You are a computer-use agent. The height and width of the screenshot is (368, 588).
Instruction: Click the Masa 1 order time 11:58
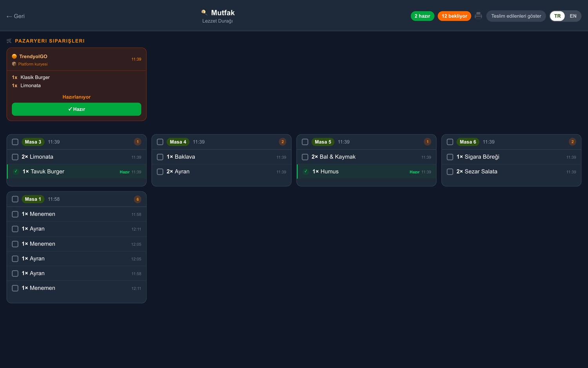coord(54,199)
